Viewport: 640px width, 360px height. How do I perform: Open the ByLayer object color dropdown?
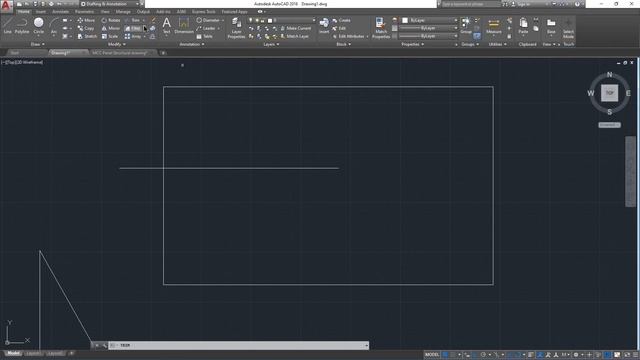[429, 20]
